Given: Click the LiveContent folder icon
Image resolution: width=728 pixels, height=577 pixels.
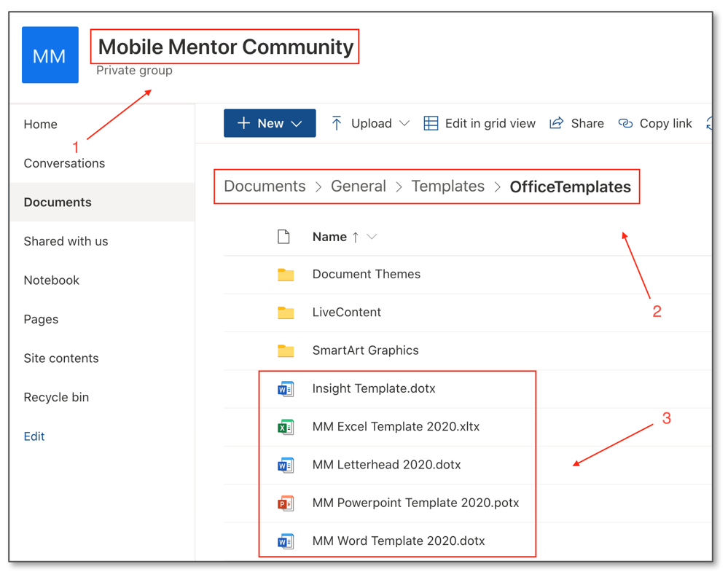Looking at the screenshot, I should (x=286, y=313).
